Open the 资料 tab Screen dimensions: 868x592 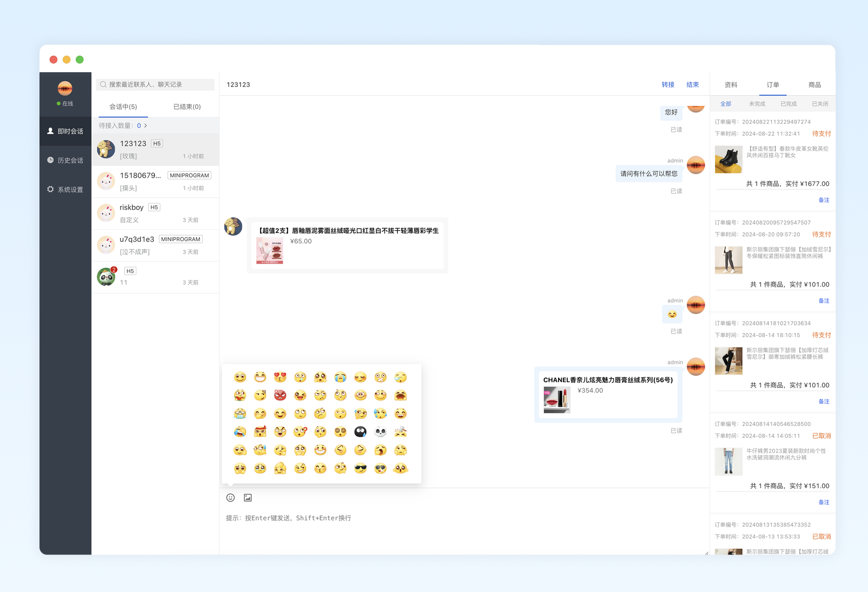(x=731, y=85)
